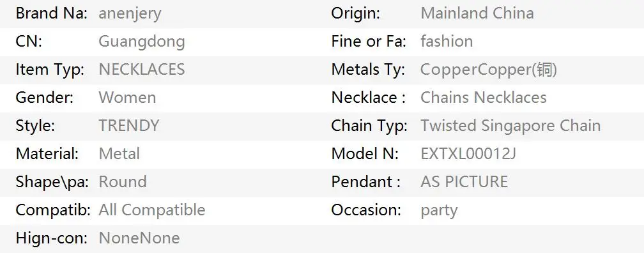Click the TRENDY style value

click(128, 125)
